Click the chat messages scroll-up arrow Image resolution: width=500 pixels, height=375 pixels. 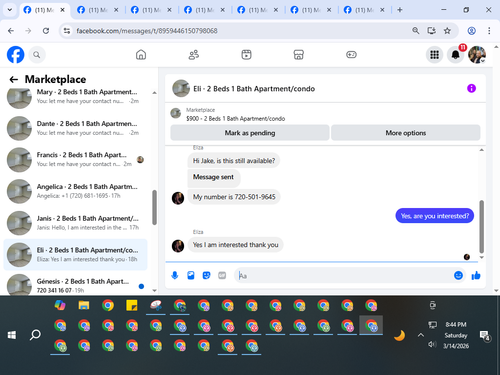481,150
